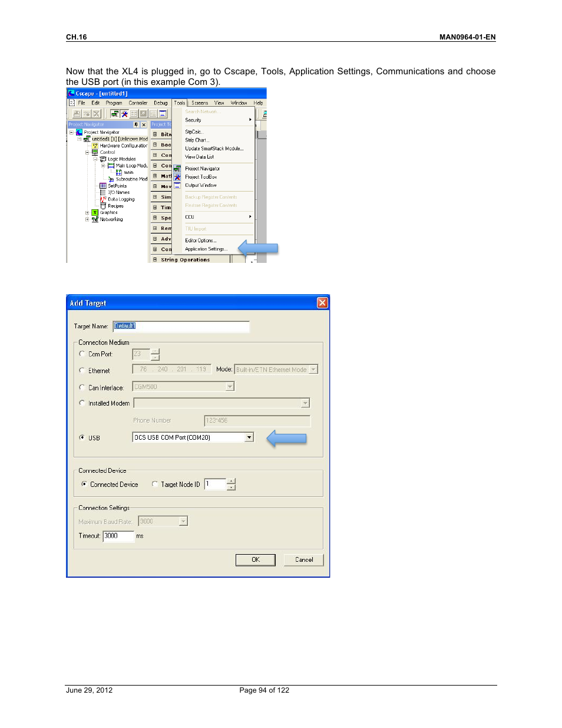The width and height of the screenshot is (562, 728).
Task: Collapse the Control tree node
Action: 87,152
